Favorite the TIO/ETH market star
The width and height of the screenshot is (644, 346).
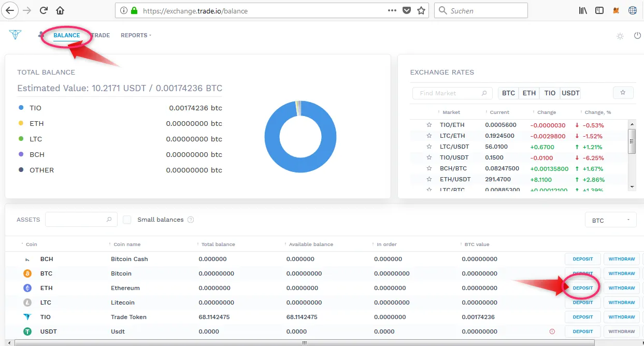point(429,125)
